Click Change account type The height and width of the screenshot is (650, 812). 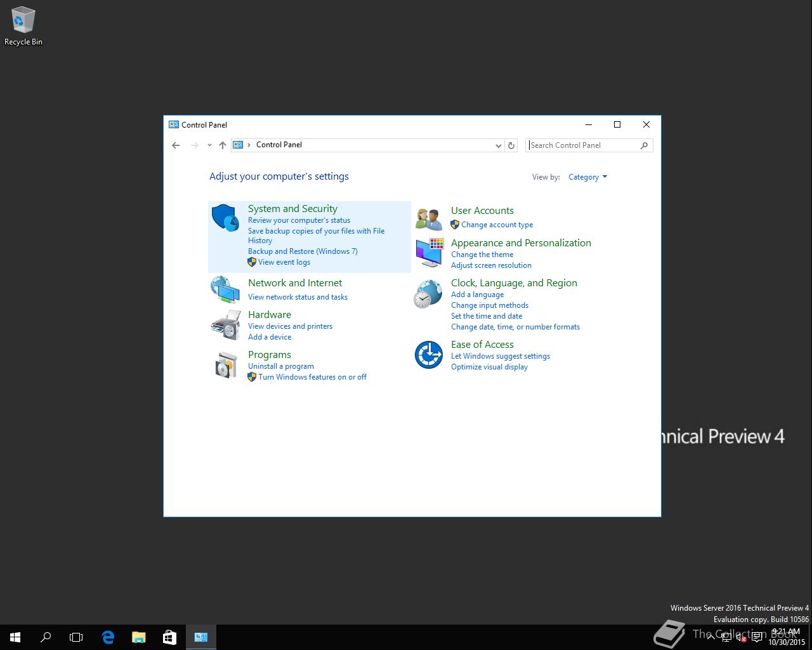click(x=497, y=225)
